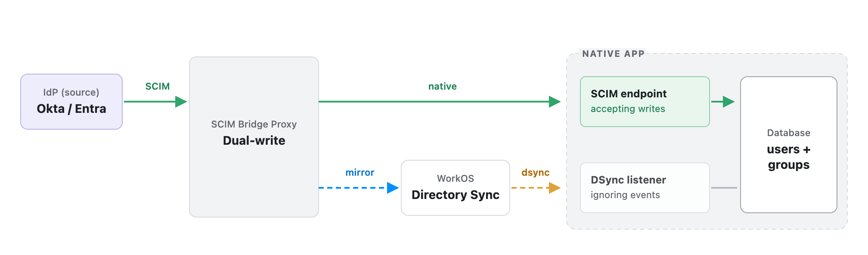Click the "ignoring events" status text

click(625, 195)
